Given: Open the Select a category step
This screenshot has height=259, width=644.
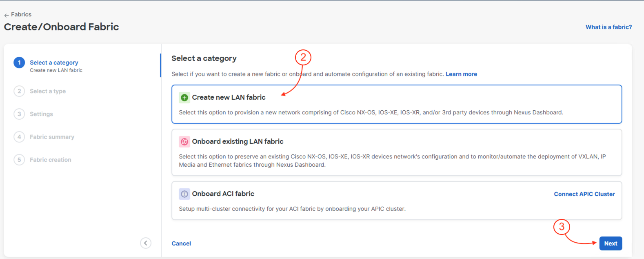Looking at the screenshot, I should point(54,63).
